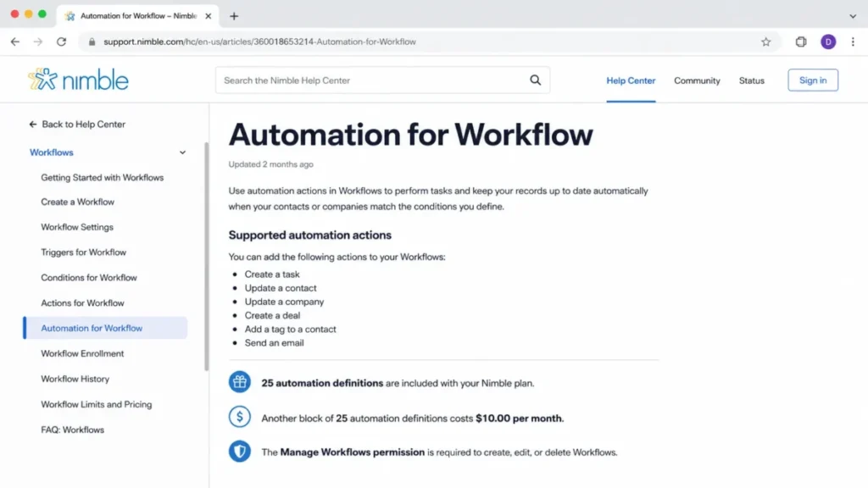Screen dimensions: 868x488
Task: Open a new tab with plus icon
Action: coord(234,16)
